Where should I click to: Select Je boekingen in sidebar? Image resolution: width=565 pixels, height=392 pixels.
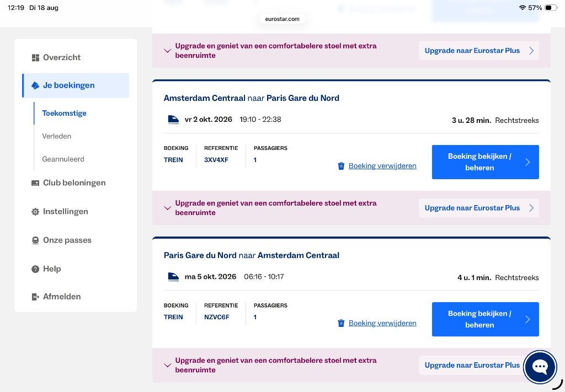coord(76,85)
